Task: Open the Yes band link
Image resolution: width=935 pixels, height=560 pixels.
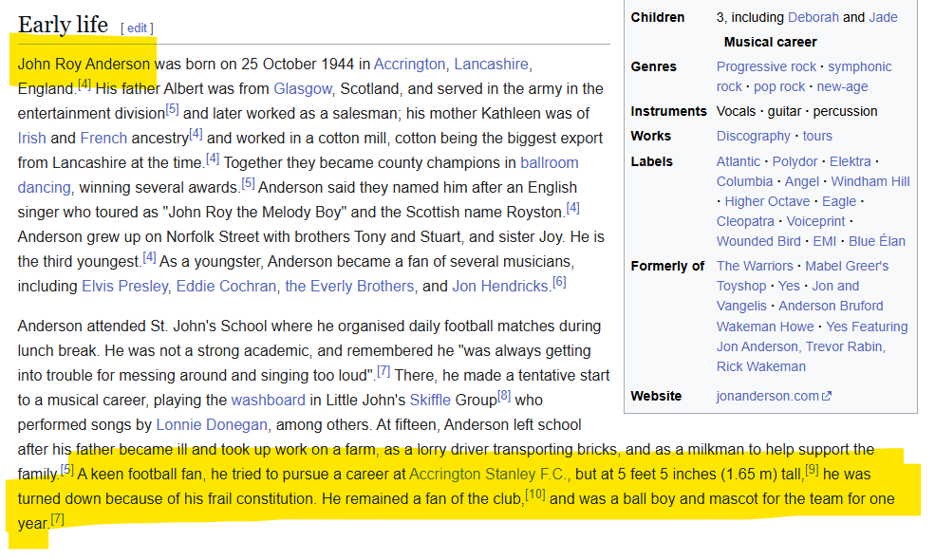Action: click(x=789, y=287)
